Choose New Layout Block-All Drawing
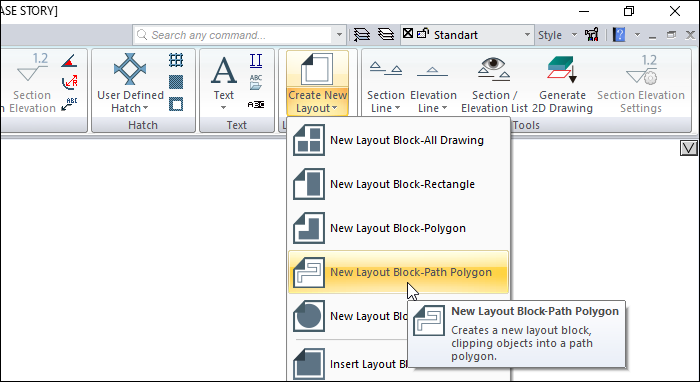The height and width of the screenshot is (382, 700). pyautogui.click(x=398, y=140)
